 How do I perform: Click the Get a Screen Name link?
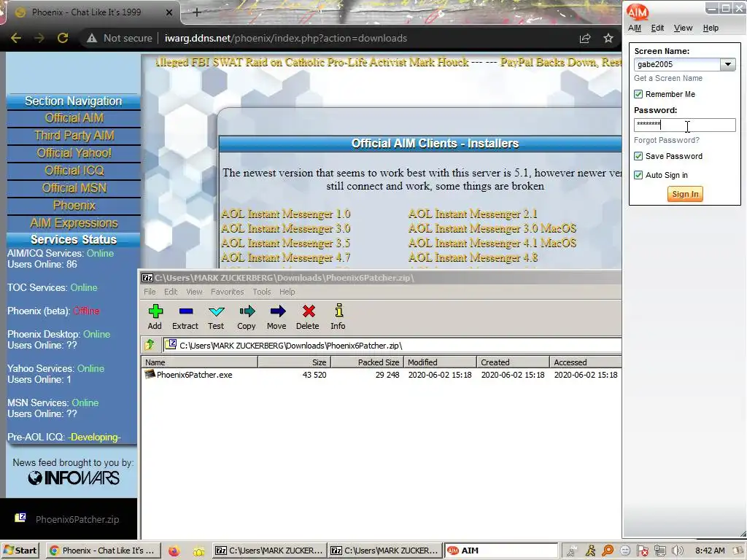pyautogui.click(x=668, y=78)
